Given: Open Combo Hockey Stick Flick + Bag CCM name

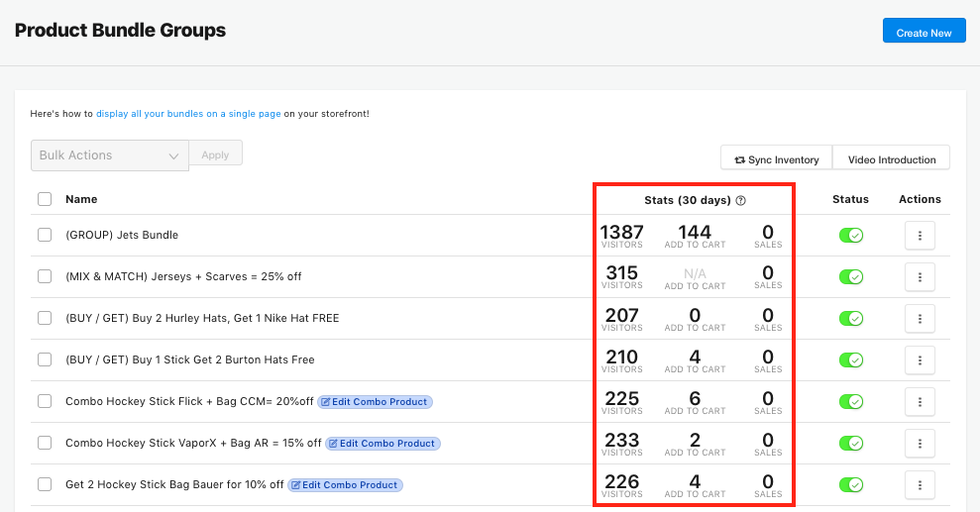Looking at the screenshot, I should pos(189,401).
